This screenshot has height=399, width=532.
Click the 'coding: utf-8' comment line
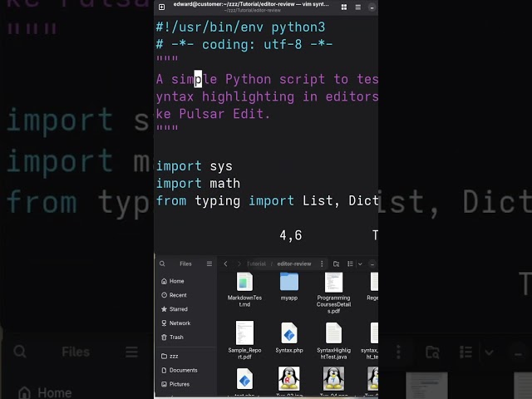point(244,44)
